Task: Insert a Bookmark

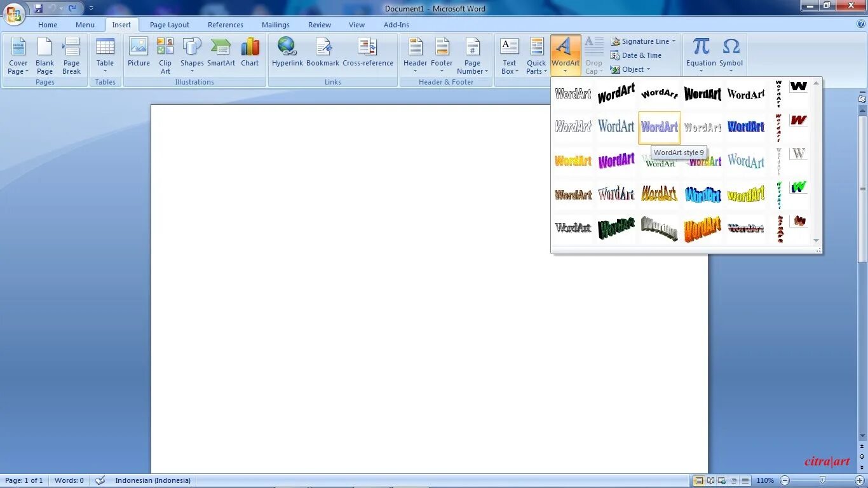Action: pyautogui.click(x=323, y=52)
